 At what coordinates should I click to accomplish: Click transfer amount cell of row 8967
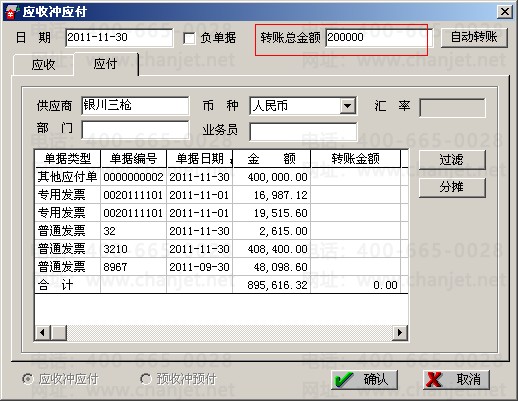pos(355,267)
